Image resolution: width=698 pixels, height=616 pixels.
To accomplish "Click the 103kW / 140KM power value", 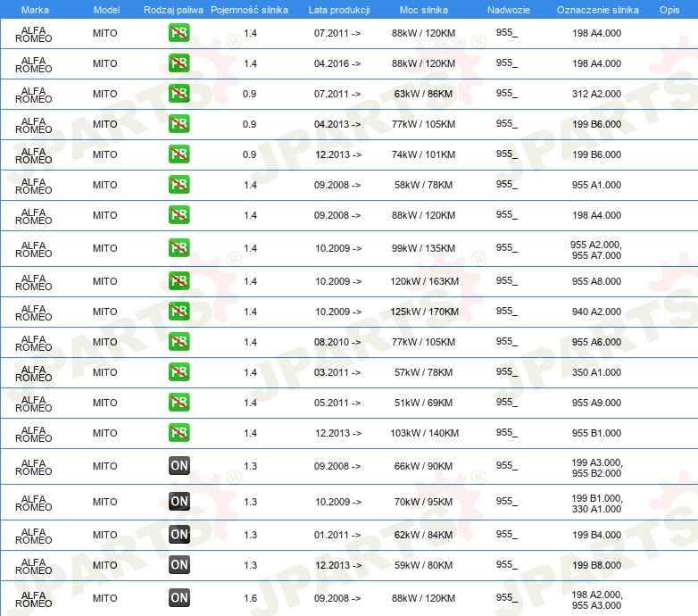I will click(x=424, y=433).
